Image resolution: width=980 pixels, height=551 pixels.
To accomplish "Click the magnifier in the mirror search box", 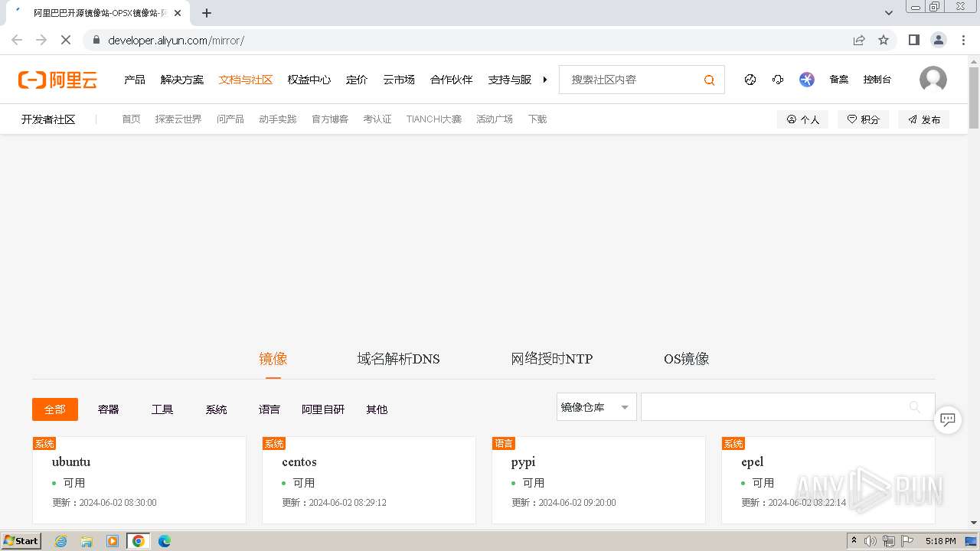I will pyautogui.click(x=914, y=407).
